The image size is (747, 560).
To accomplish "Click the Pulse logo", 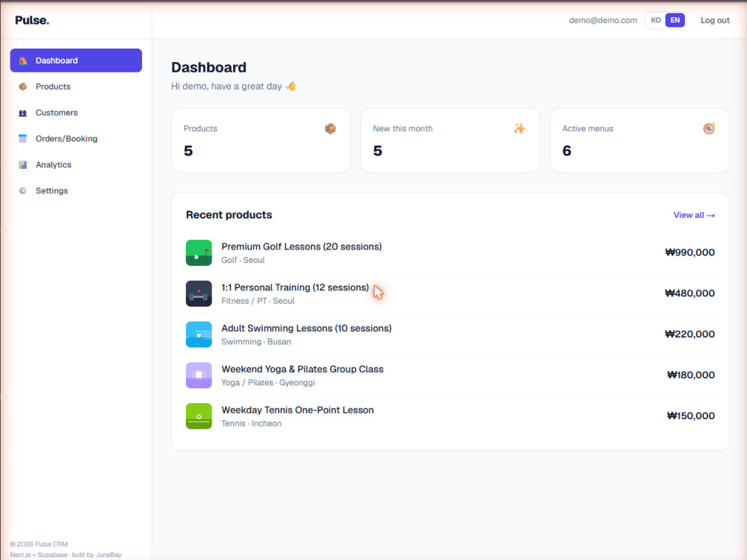I will [32, 20].
